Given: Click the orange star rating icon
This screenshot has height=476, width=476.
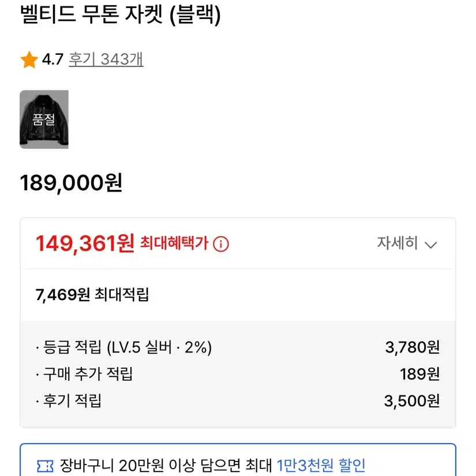Looking at the screenshot, I should (x=29, y=59).
